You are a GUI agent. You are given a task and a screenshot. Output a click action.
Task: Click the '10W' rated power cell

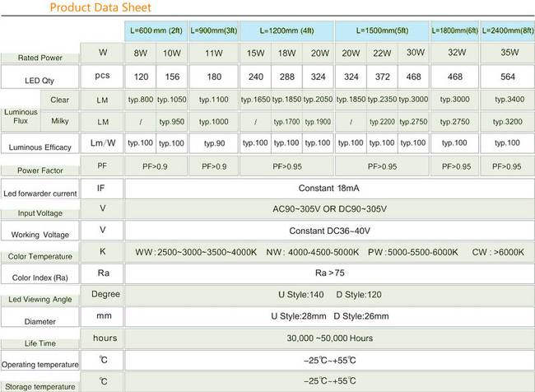click(x=172, y=54)
